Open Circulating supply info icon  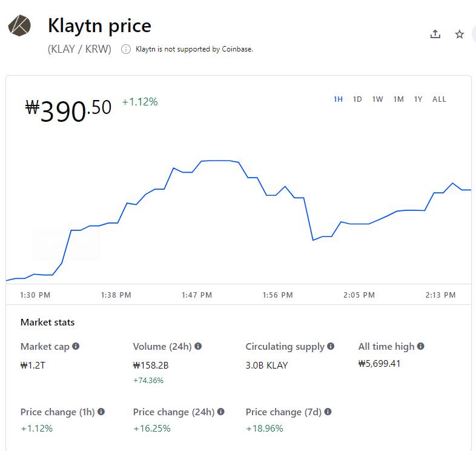point(331,346)
